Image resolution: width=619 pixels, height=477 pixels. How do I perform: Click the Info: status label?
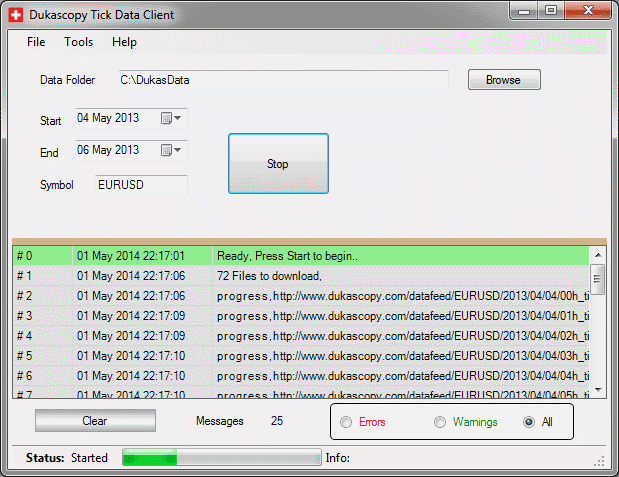point(338,458)
